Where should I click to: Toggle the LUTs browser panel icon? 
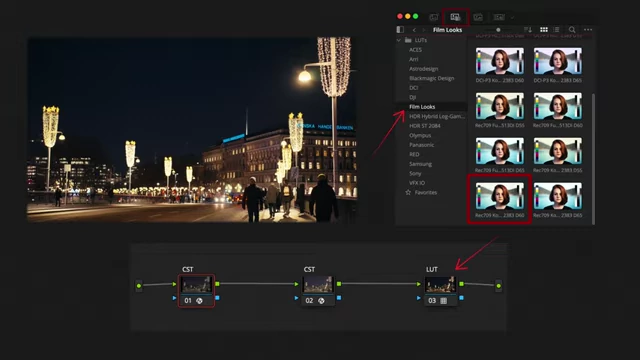pos(456,17)
